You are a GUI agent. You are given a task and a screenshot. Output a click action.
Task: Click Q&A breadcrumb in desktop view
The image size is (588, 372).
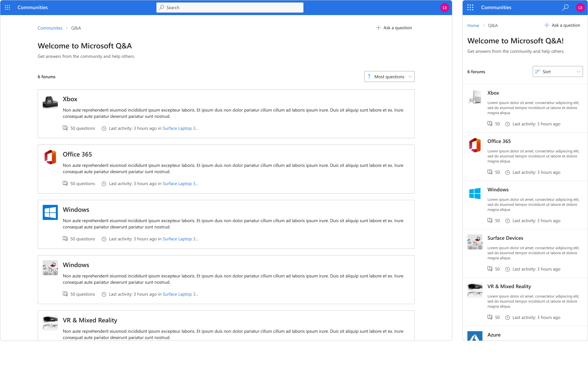pos(76,28)
